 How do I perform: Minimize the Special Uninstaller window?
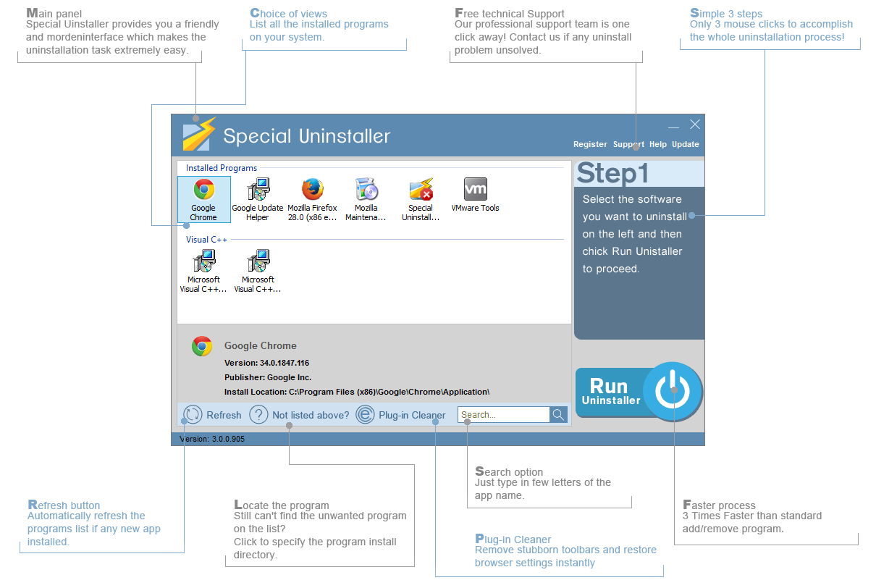click(673, 125)
